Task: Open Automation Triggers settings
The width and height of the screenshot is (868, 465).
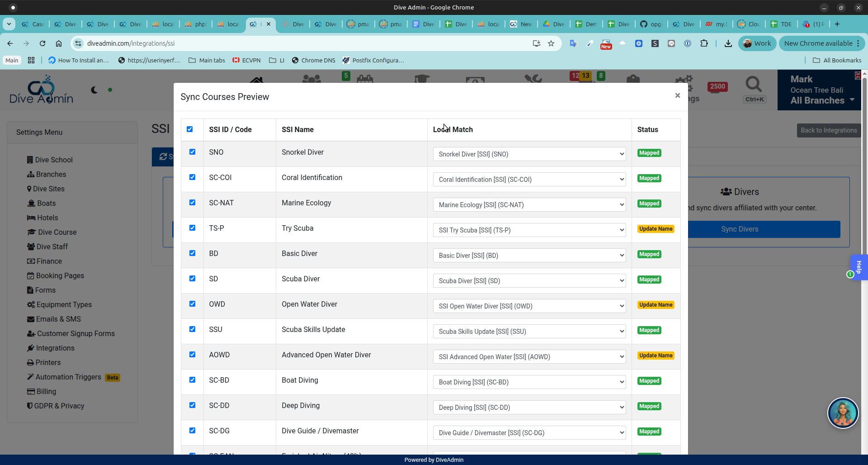Action: pyautogui.click(x=64, y=377)
